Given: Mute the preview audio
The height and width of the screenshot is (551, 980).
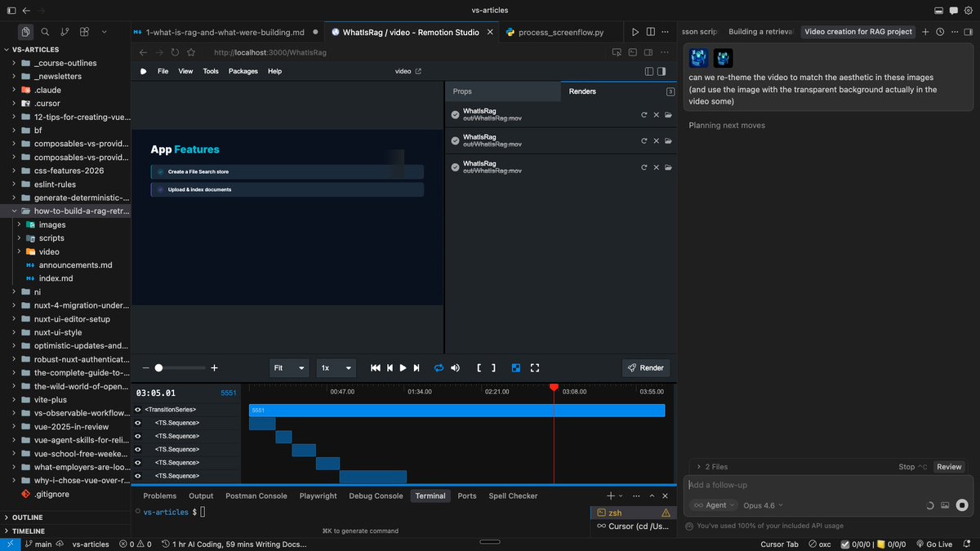Looking at the screenshot, I should [x=455, y=368].
